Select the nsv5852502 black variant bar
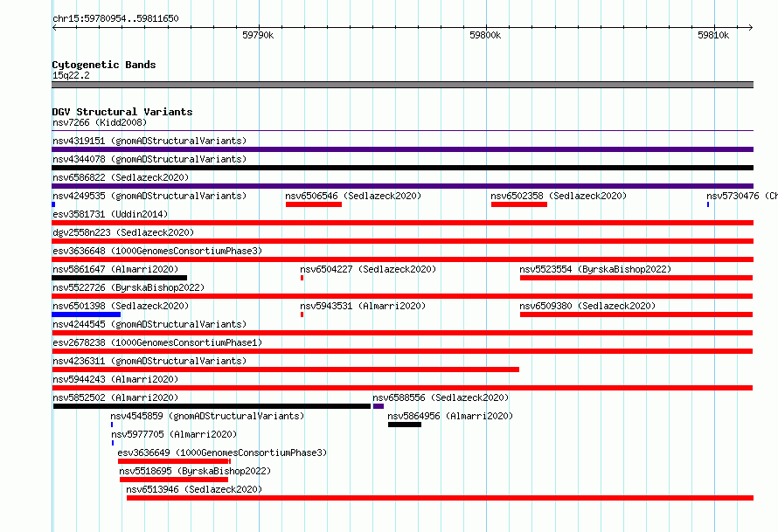Image resolution: width=778 pixels, height=532 pixels. pos(212,406)
